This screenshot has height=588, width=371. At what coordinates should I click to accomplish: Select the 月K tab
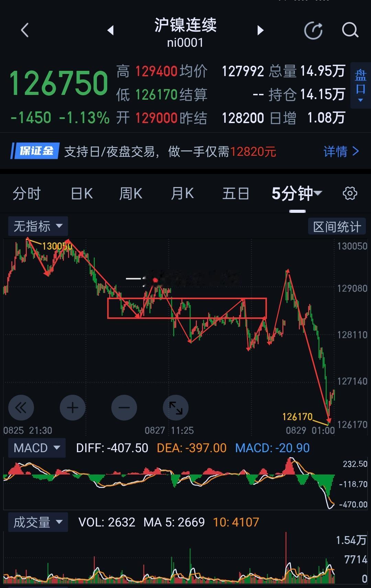[x=182, y=193]
